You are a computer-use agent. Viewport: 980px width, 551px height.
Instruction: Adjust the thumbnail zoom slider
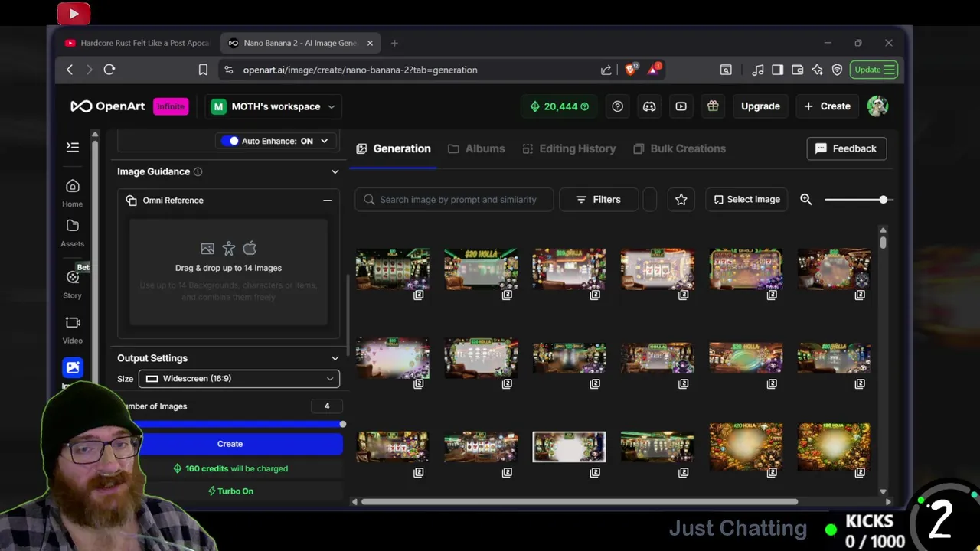click(884, 200)
